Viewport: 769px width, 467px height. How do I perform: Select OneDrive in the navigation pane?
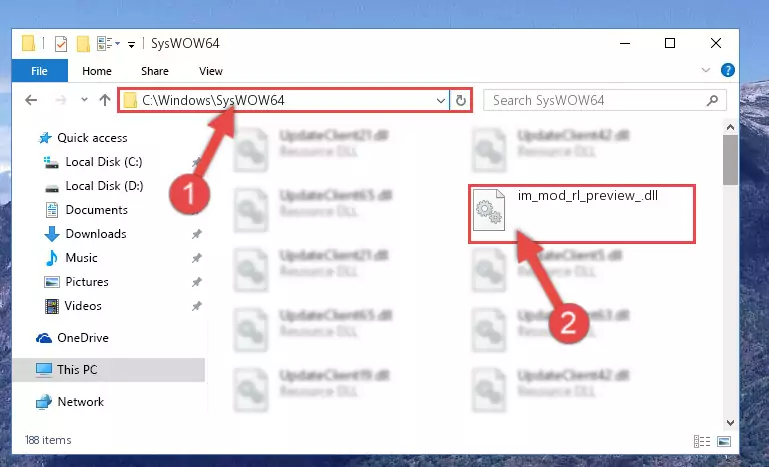coord(82,338)
